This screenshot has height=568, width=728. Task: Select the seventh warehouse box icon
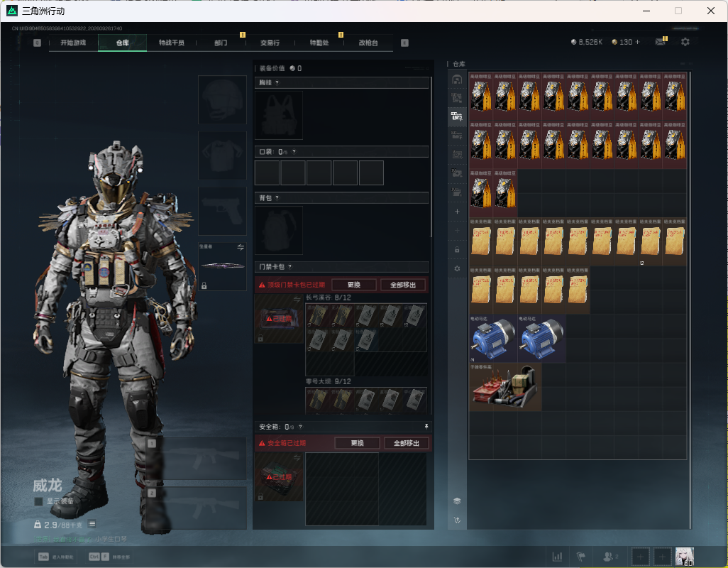pyautogui.click(x=457, y=192)
